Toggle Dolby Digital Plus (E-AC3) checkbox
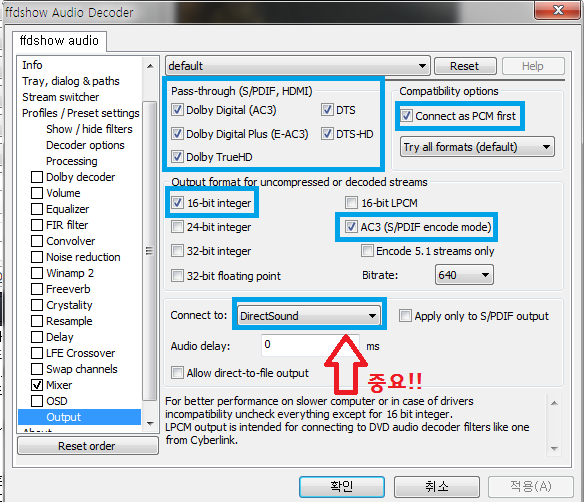This screenshot has width=584, height=502. [177, 134]
